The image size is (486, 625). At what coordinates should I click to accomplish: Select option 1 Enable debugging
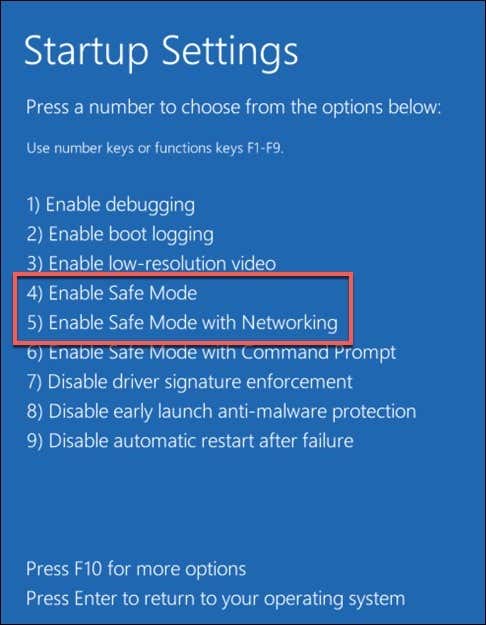111,205
